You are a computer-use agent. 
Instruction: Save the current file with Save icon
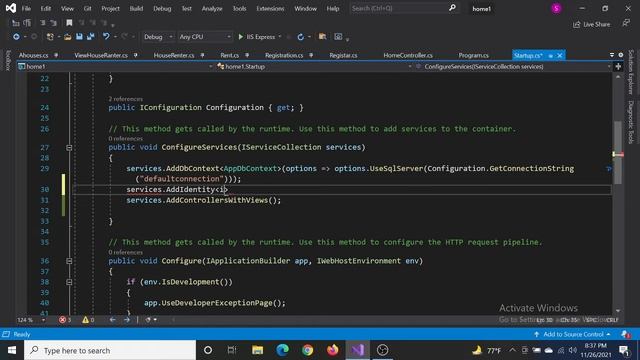click(79, 37)
